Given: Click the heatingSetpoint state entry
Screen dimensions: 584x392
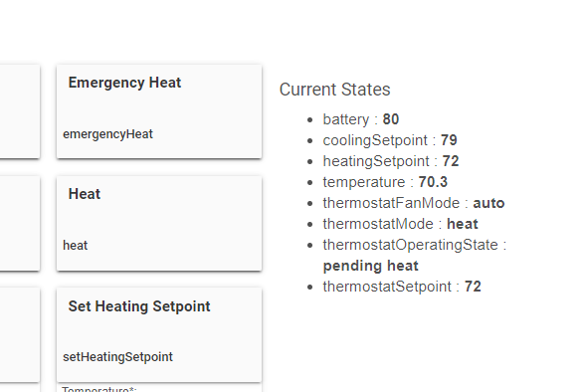Looking at the screenshot, I should (x=391, y=161).
